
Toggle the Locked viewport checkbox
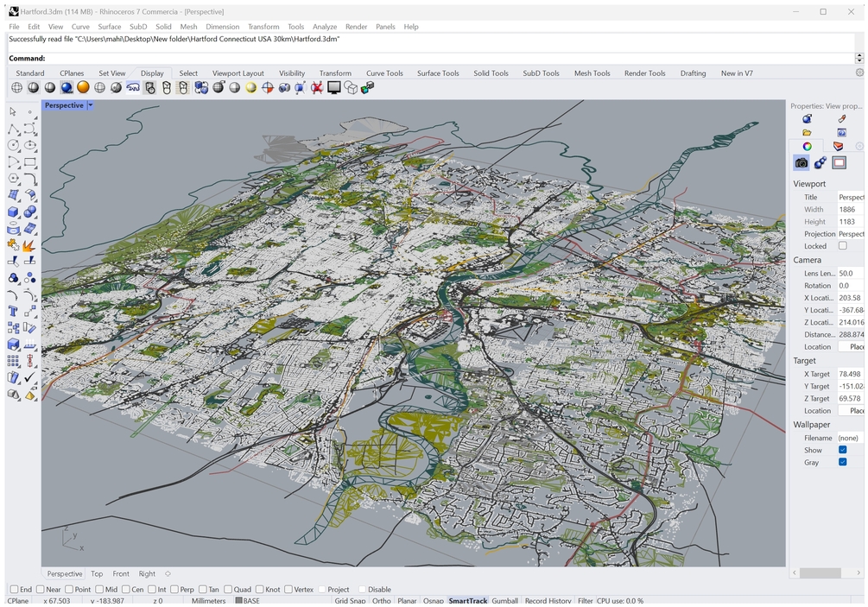(843, 246)
